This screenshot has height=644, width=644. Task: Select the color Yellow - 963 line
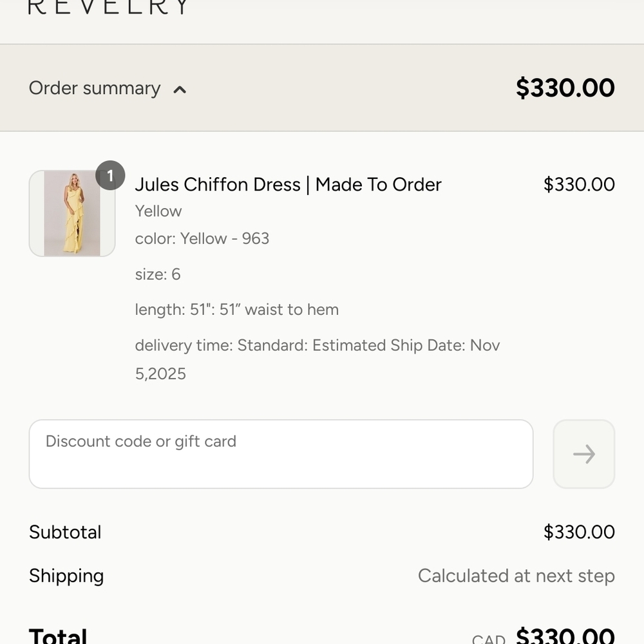click(x=202, y=239)
